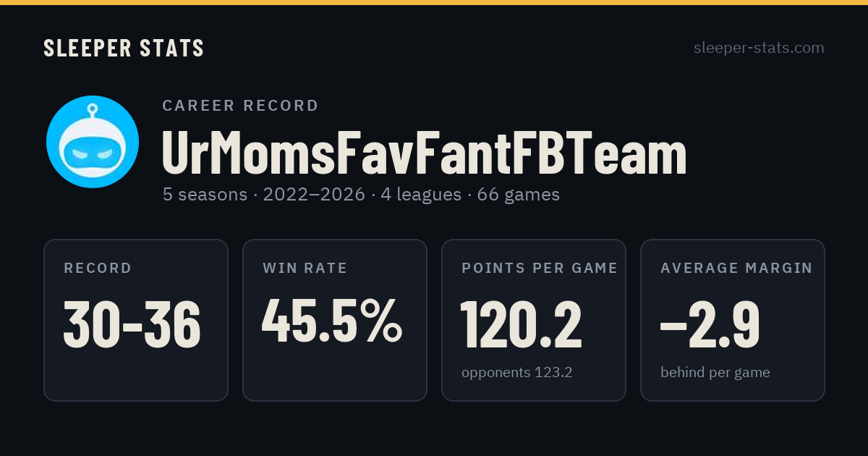Click the 45.5% win rate value

[x=332, y=321]
